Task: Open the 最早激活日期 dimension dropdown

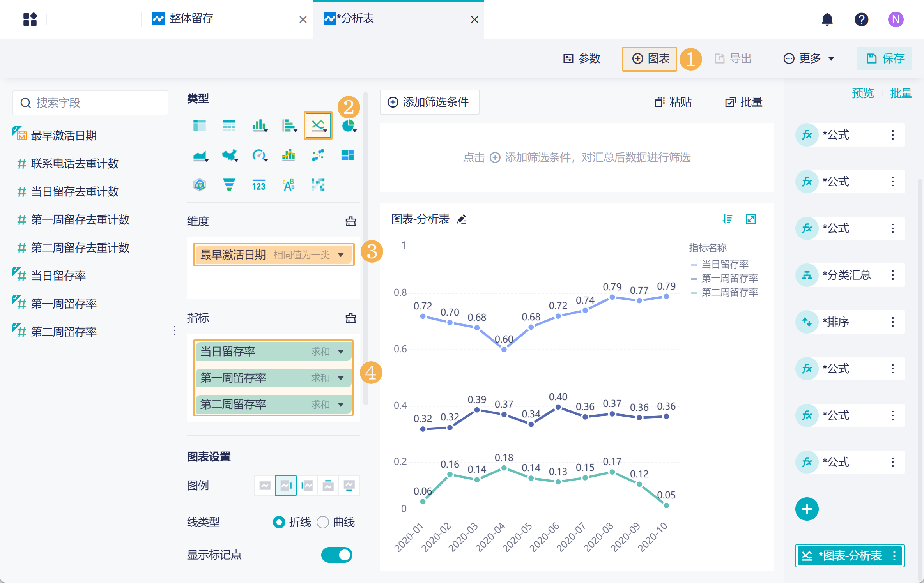Action: 341,255
